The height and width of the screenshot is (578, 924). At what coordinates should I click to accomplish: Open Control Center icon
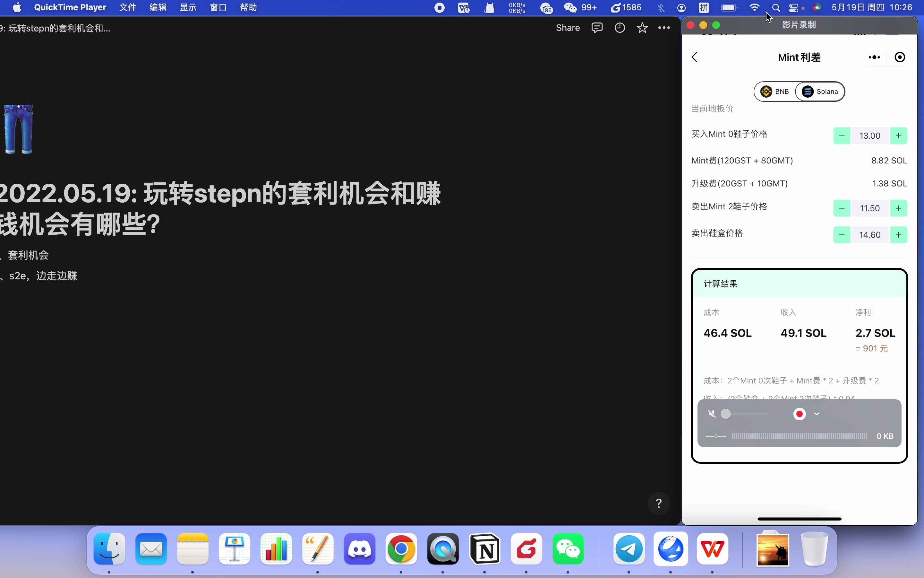pos(794,8)
